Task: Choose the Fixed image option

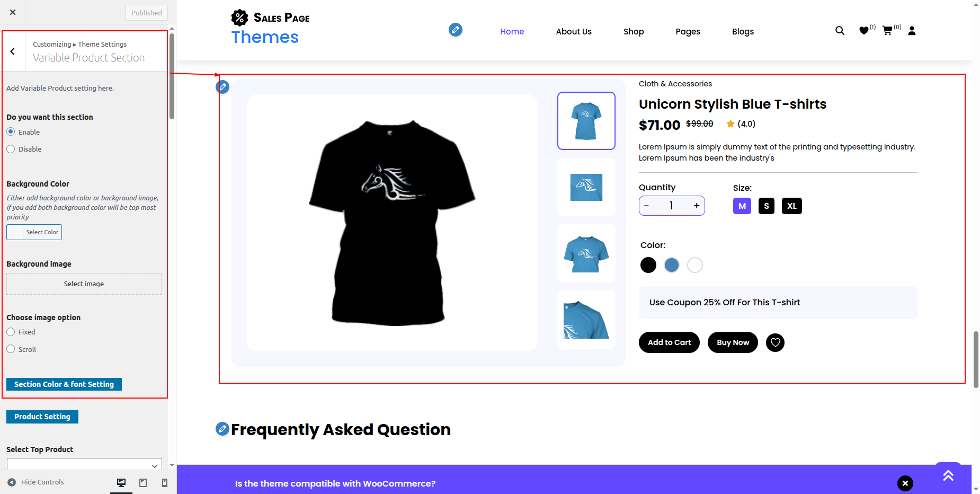Action: click(x=11, y=332)
